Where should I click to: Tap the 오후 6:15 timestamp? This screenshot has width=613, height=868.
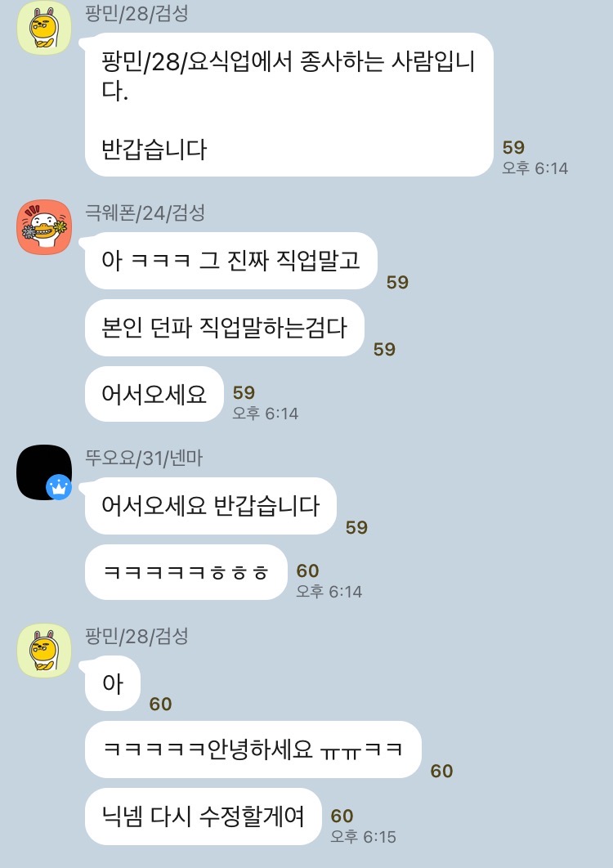[x=363, y=836]
